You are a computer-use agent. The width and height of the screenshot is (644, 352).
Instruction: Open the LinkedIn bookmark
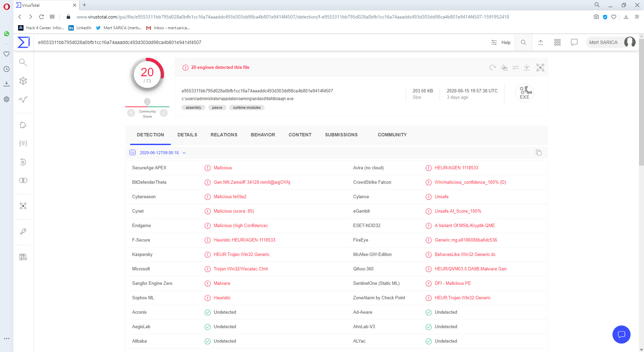tap(80, 28)
